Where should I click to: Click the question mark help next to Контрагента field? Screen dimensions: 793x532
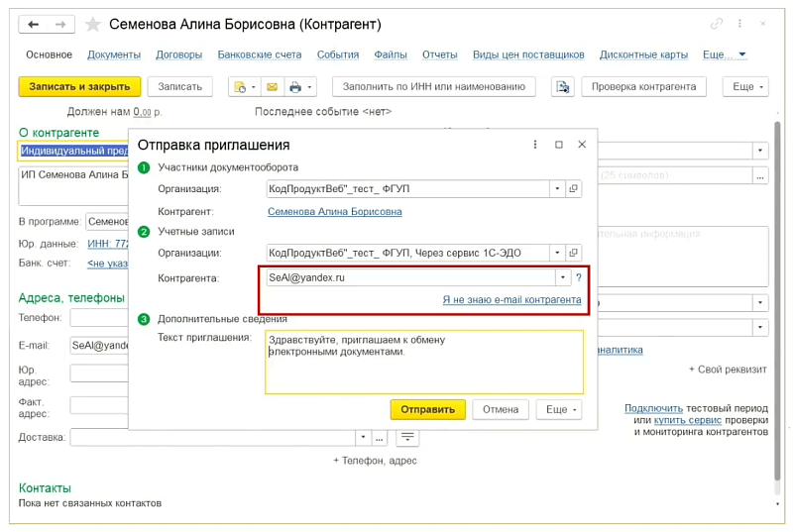(579, 277)
